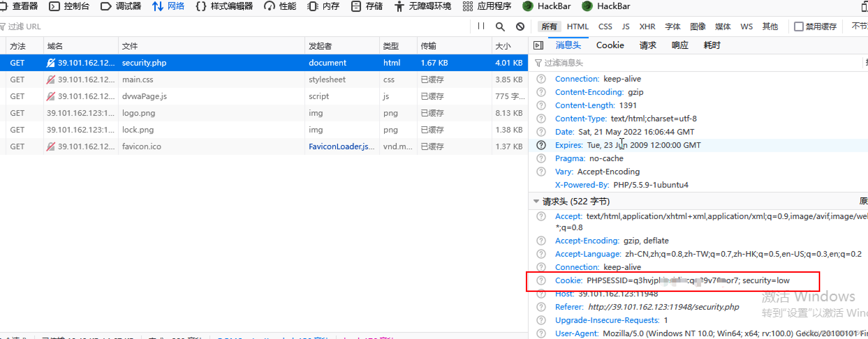
Task: Open the Memory tab (内存)
Action: coord(323,6)
